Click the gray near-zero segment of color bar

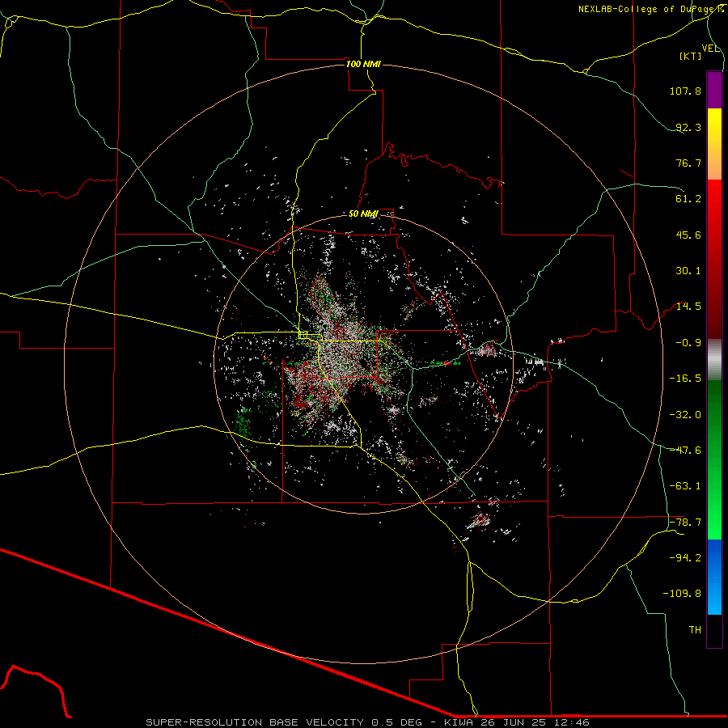714,360
